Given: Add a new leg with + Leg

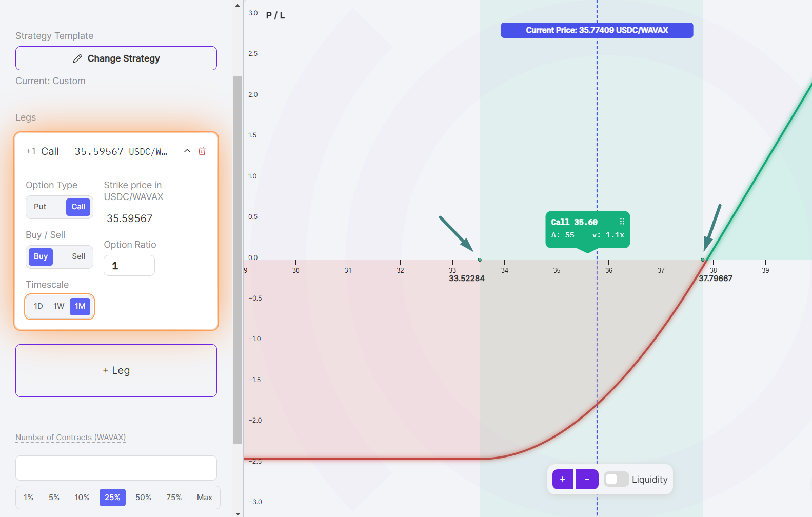Looking at the screenshot, I should pyautogui.click(x=116, y=370).
